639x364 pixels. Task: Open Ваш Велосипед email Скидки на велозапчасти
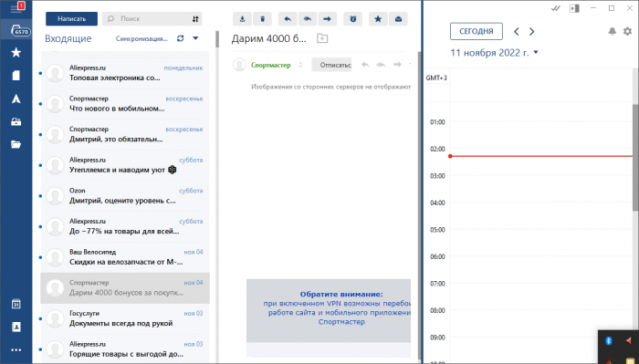(x=125, y=257)
